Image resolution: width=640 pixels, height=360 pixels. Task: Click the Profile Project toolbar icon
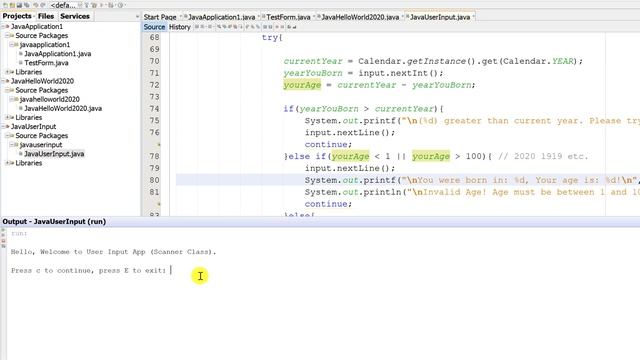pos(121,5)
